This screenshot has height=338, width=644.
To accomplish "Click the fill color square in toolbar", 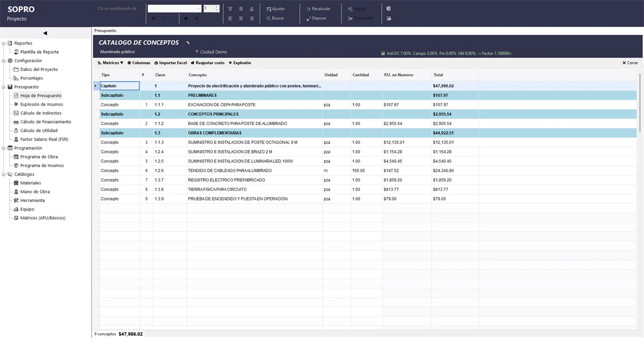I will pyautogui.click(x=186, y=18).
